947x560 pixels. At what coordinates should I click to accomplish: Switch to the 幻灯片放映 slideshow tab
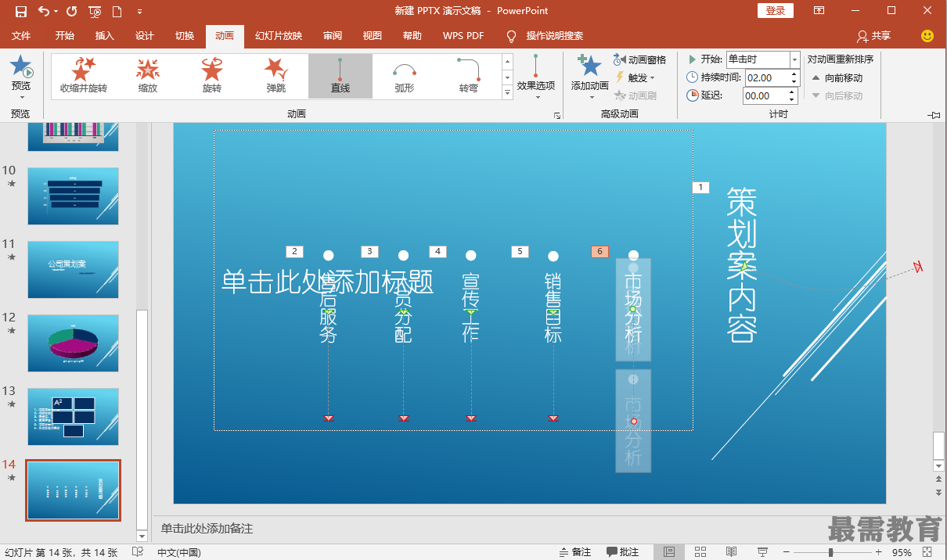tap(279, 36)
